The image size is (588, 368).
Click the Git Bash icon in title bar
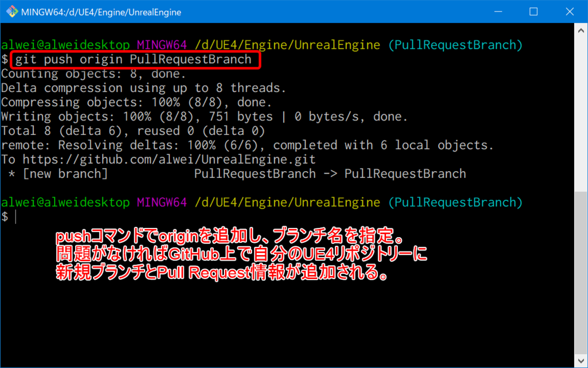point(12,11)
